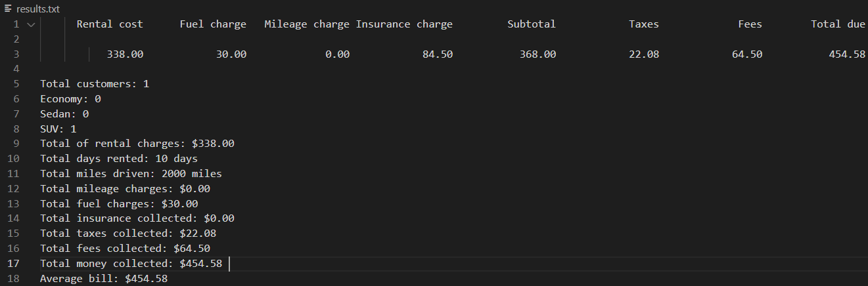Click the "Total due" header text
The height and width of the screenshot is (286, 868).
point(838,24)
